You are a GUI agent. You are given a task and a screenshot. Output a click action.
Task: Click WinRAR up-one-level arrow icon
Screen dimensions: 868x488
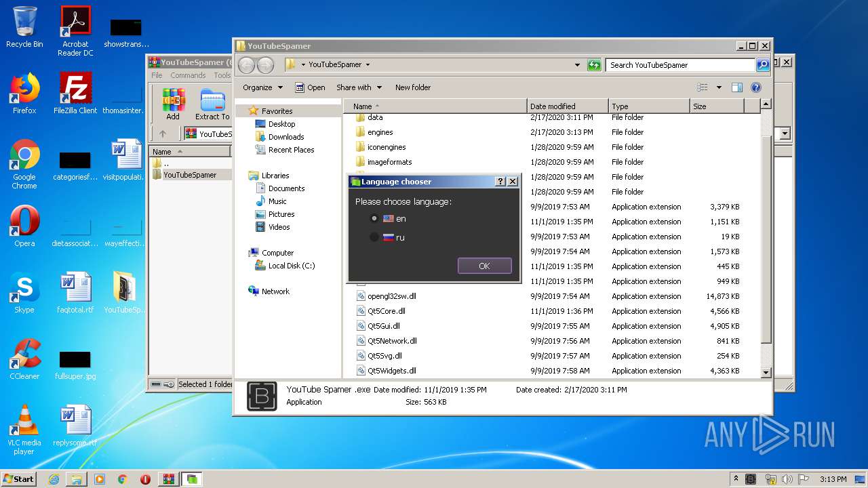163,134
